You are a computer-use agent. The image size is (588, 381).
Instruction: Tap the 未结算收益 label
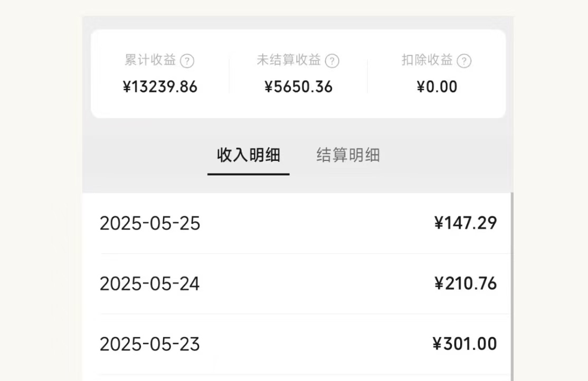coord(289,60)
